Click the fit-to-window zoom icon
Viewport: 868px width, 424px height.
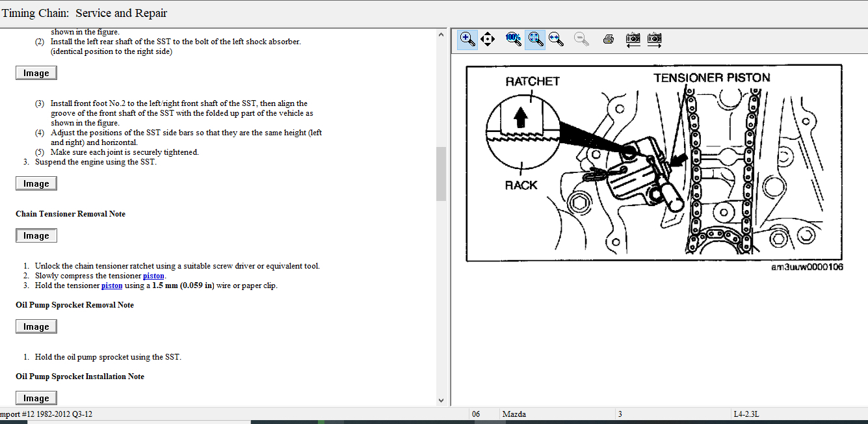(x=535, y=39)
